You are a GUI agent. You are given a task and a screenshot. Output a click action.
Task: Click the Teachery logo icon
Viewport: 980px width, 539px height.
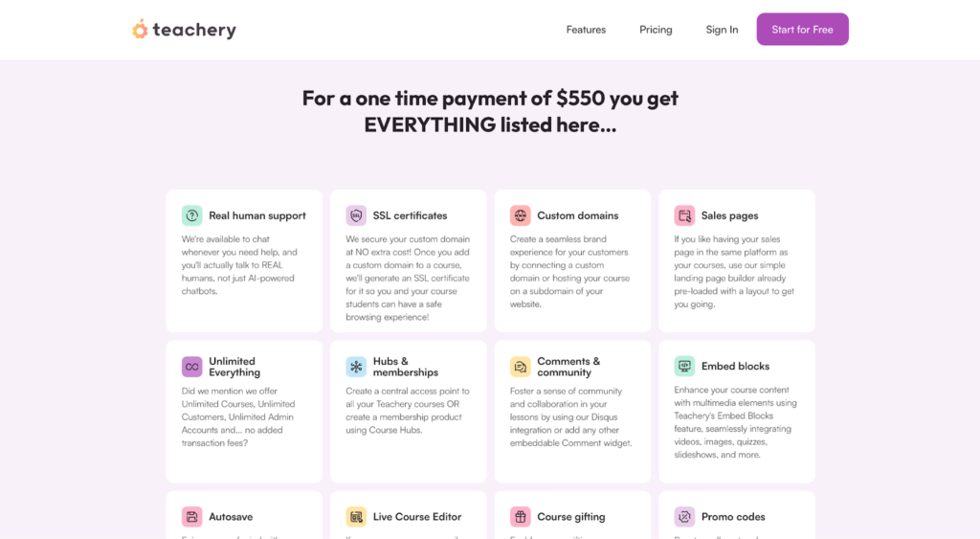coord(140,30)
